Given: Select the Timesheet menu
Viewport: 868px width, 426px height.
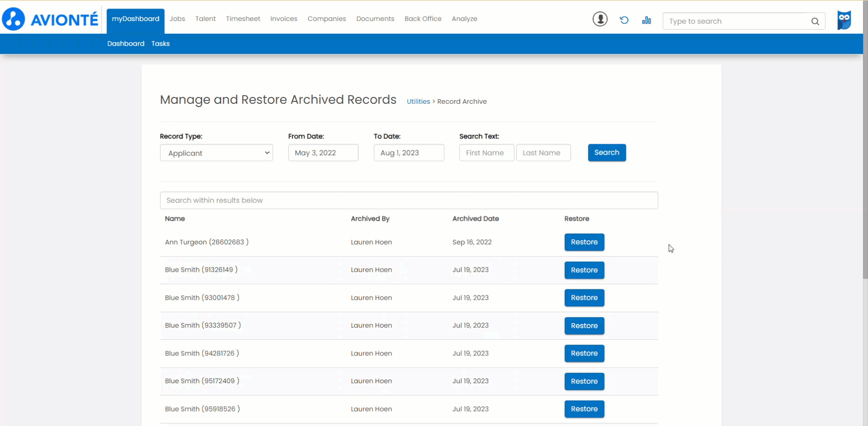Looking at the screenshot, I should point(243,19).
